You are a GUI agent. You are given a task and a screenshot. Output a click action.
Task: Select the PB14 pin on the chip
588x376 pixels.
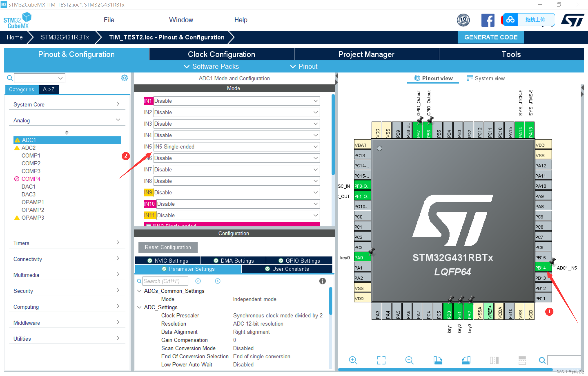543,268
